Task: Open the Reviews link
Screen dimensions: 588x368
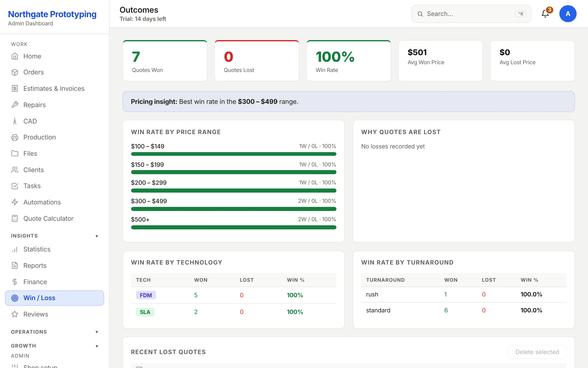Action: pos(55,314)
